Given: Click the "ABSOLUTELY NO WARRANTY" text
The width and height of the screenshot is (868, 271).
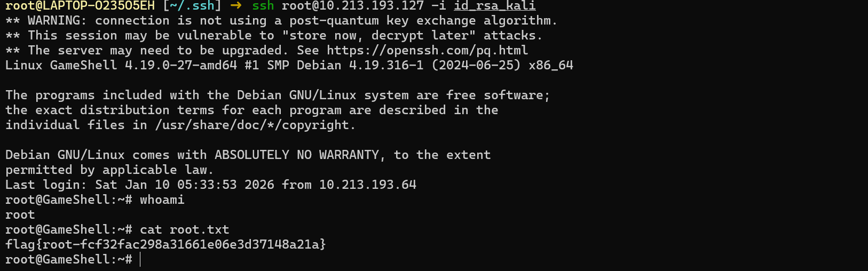Looking at the screenshot, I should (296, 155).
